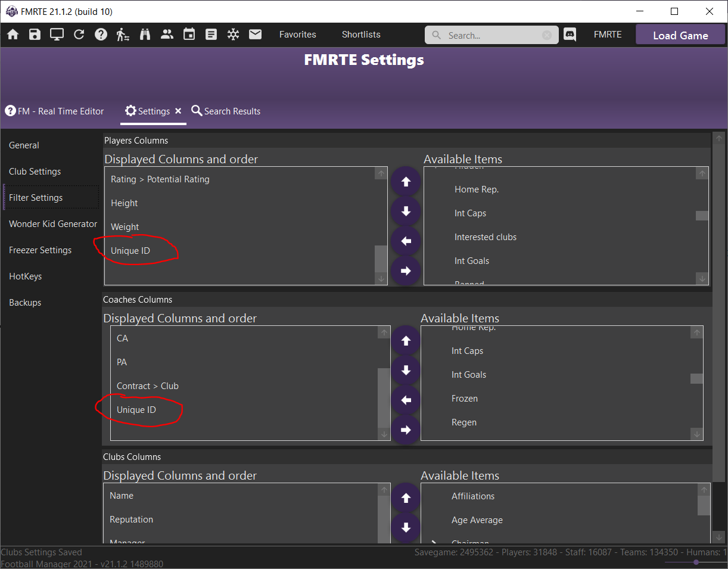Click the envelope mail icon
728x569 pixels.
click(x=255, y=35)
